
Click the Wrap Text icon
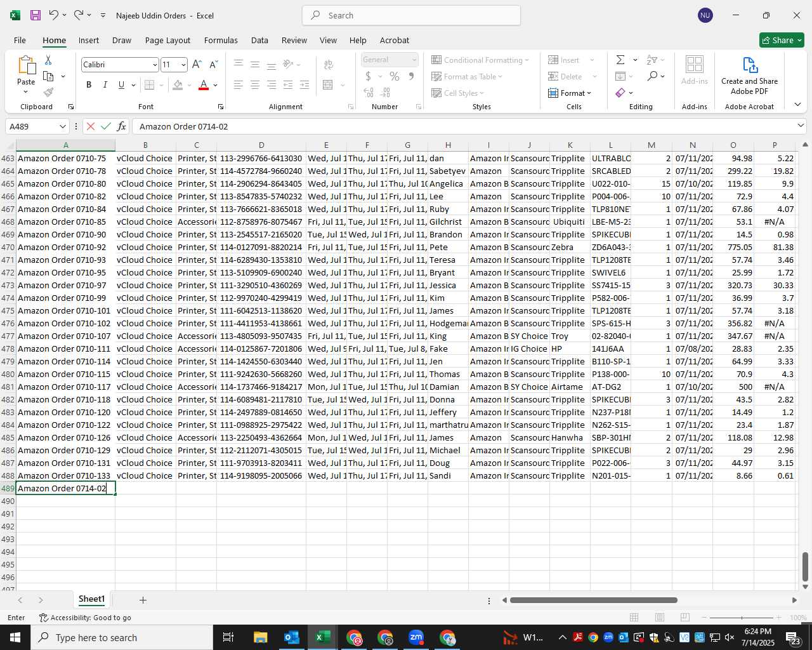tap(329, 64)
